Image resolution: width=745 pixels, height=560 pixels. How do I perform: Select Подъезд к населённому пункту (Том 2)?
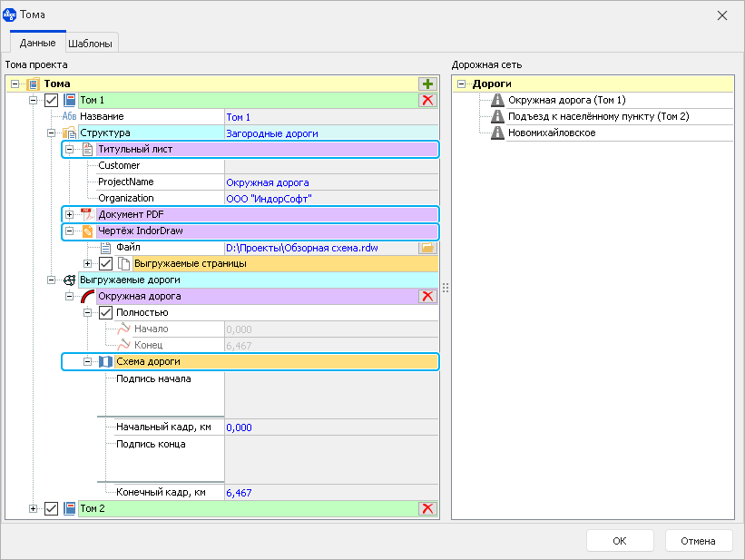point(599,116)
